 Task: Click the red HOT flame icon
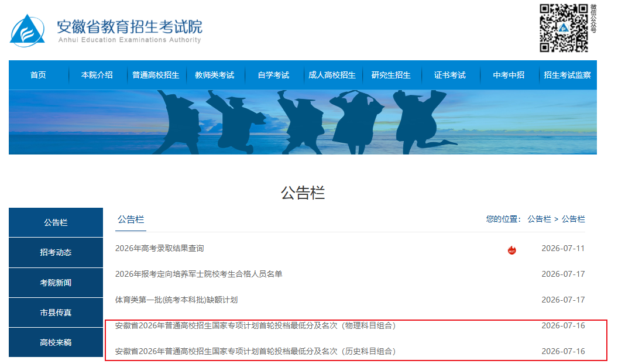coord(512,250)
